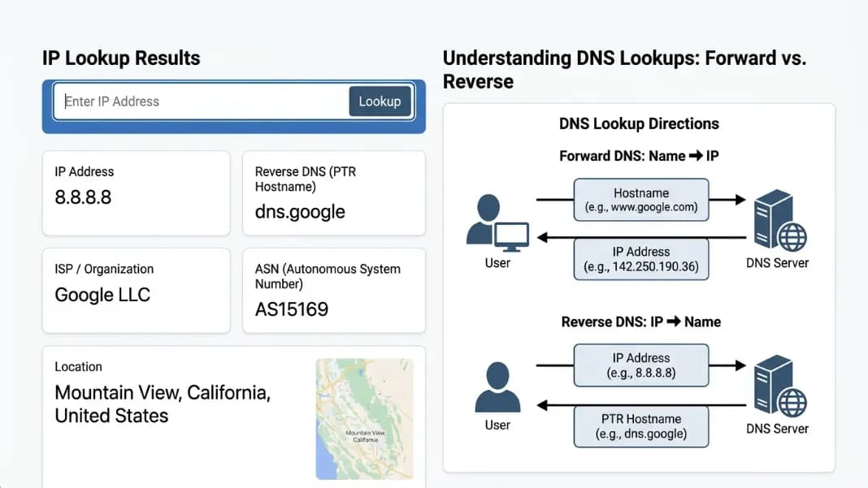Viewport: 868px width, 488px height.
Task: Click the Reverse DNS: IP to Name label
Action: tap(641, 322)
